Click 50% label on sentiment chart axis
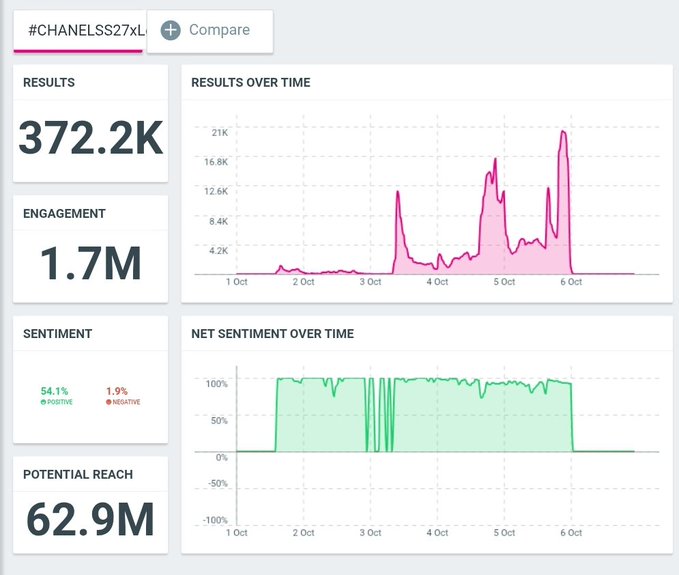Image resolution: width=679 pixels, height=575 pixels. [x=219, y=420]
